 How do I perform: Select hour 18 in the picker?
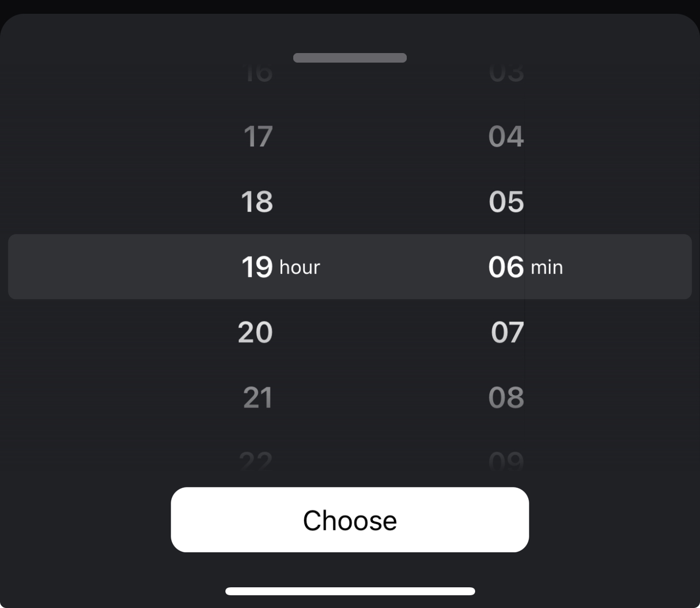[x=257, y=202]
